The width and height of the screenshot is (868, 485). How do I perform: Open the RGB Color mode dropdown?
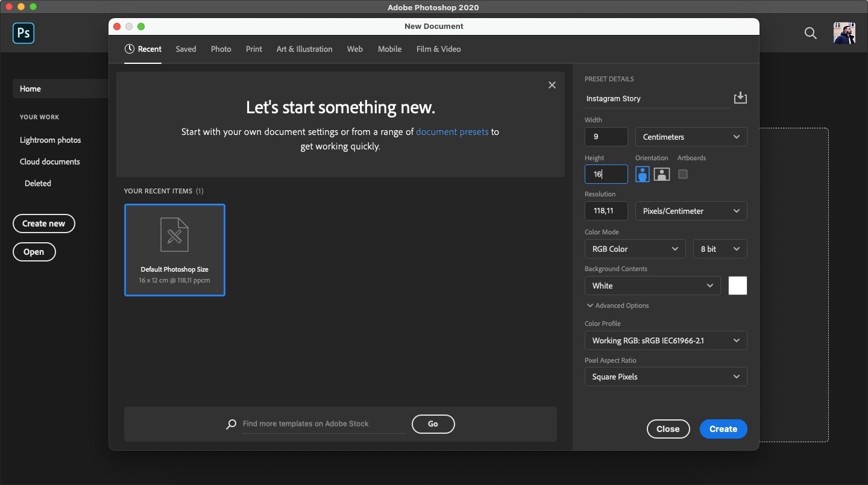point(634,249)
